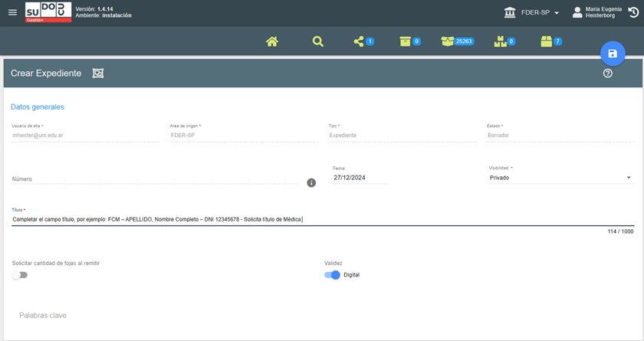
Task: Open the help question mark icon
Action: pos(608,74)
